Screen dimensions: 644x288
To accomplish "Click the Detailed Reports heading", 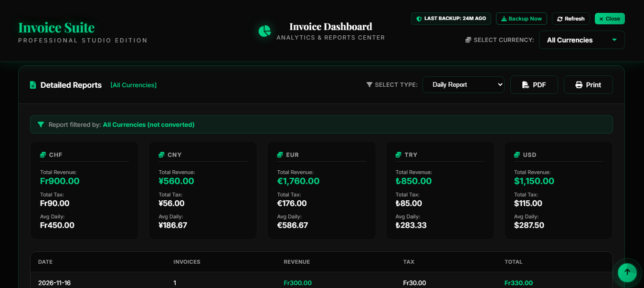I will point(71,85).
